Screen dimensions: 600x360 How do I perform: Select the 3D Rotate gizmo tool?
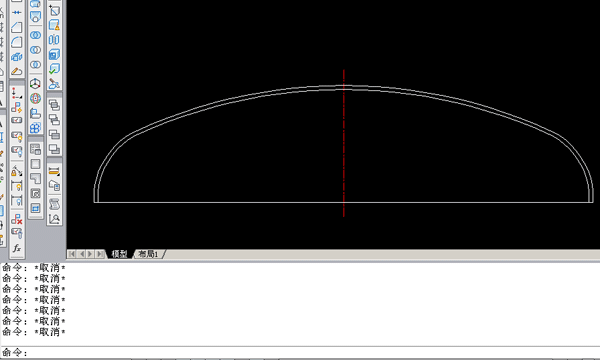click(35, 98)
